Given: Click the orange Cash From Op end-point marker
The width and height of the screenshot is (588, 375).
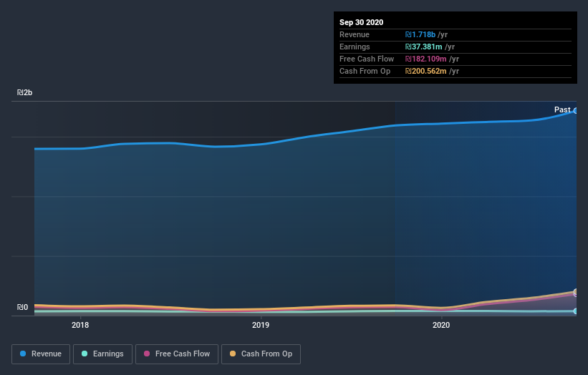Looking at the screenshot, I should pyautogui.click(x=576, y=291).
